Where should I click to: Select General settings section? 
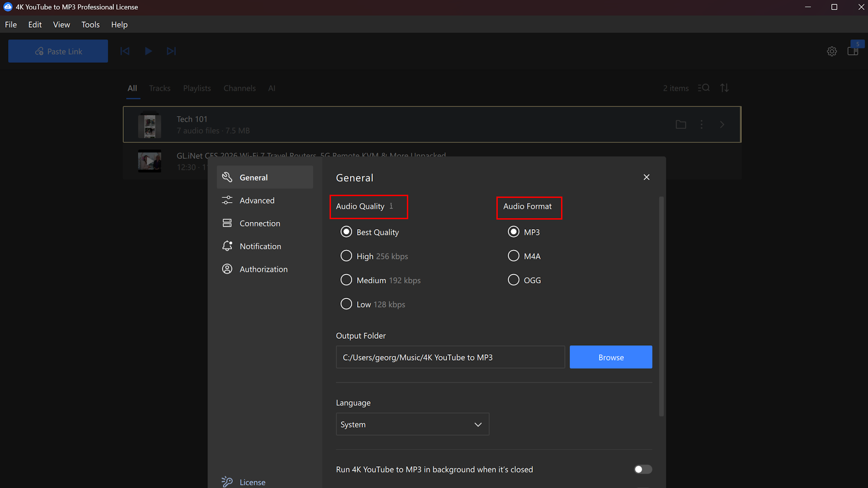point(265,177)
